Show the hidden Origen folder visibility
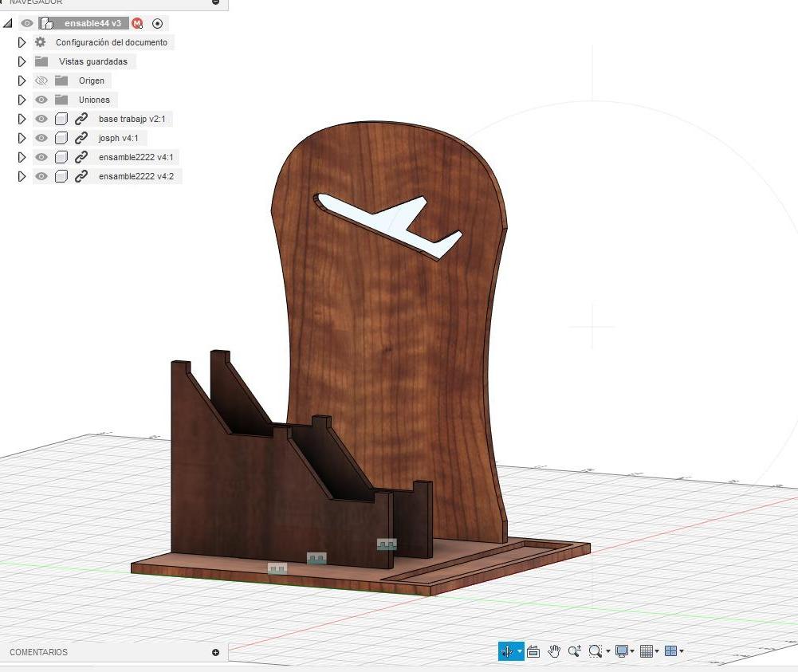 point(41,81)
